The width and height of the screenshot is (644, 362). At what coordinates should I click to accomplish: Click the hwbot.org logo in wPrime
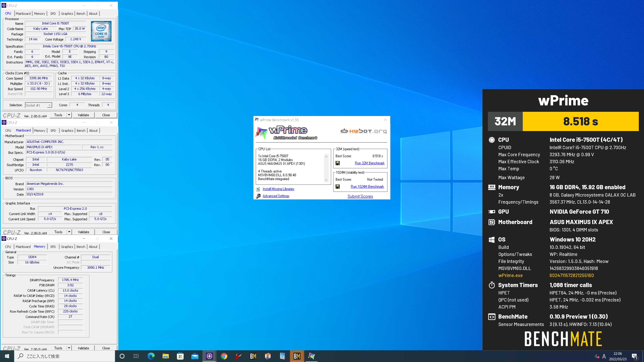[x=363, y=131]
